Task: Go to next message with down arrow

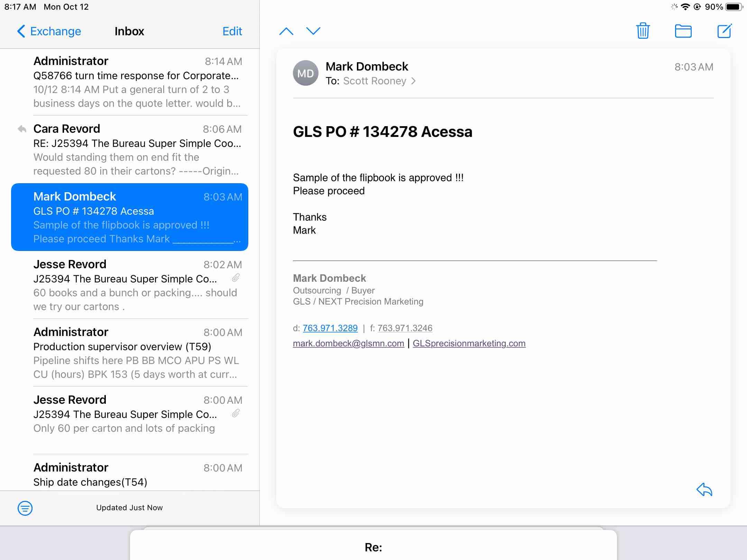Action: point(313,31)
